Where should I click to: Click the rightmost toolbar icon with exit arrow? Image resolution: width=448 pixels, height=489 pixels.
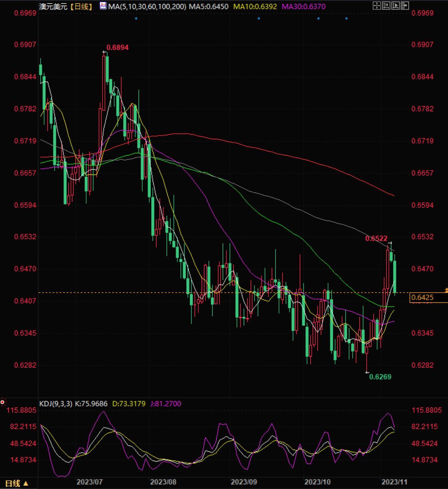405,6
